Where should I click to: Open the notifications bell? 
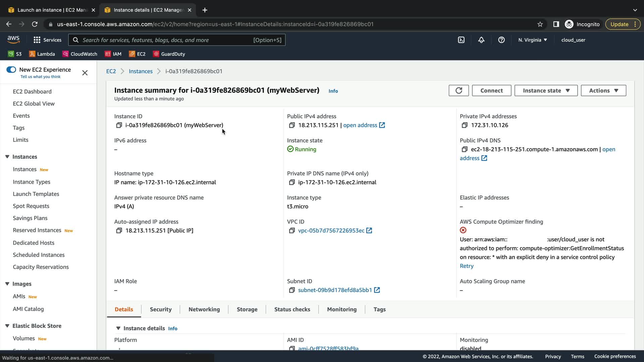[481, 40]
